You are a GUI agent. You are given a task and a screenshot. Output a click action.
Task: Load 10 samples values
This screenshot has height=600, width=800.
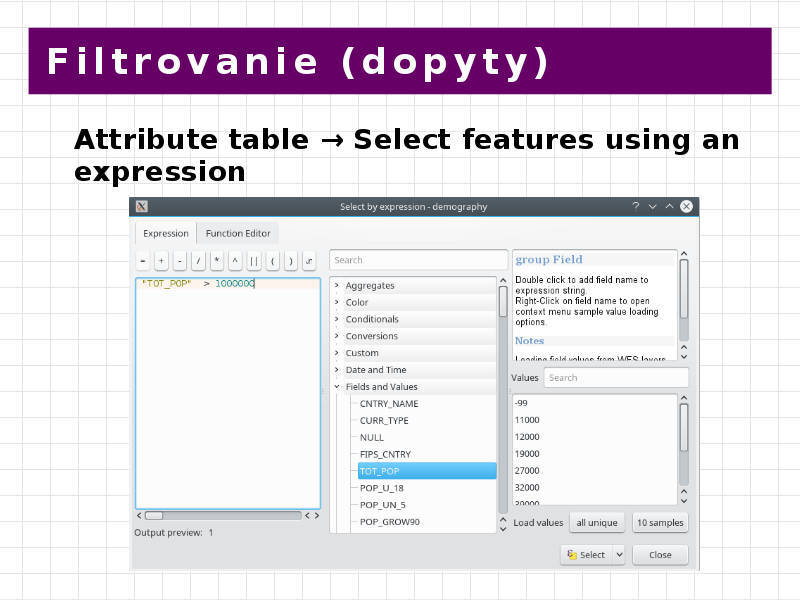(660, 522)
